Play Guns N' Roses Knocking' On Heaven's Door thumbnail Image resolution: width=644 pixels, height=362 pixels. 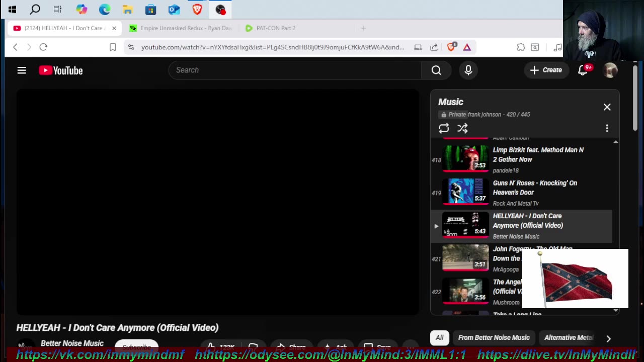click(465, 192)
